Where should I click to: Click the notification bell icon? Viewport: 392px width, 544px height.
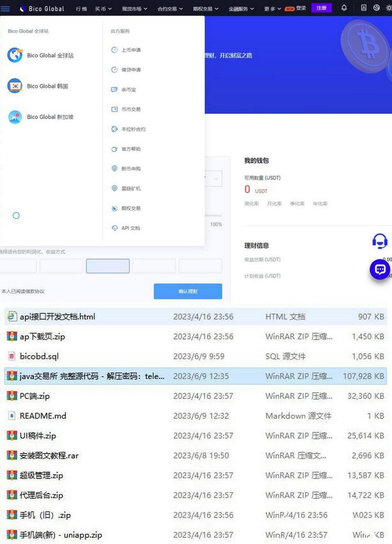[x=344, y=8]
